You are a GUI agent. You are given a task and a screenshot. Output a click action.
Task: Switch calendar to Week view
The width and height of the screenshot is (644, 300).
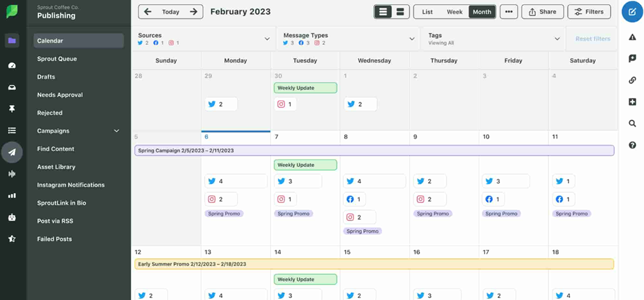click(x=454, y=12)
